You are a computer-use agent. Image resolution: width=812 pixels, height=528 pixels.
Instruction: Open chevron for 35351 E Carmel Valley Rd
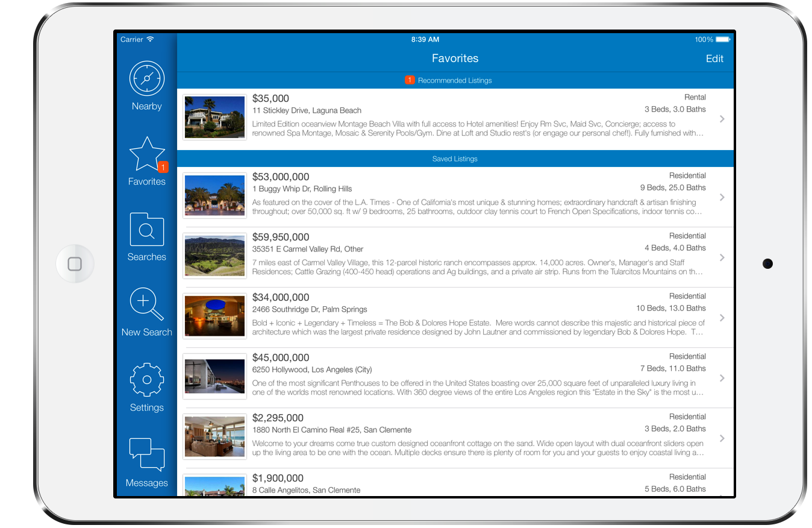coord(722,258)
